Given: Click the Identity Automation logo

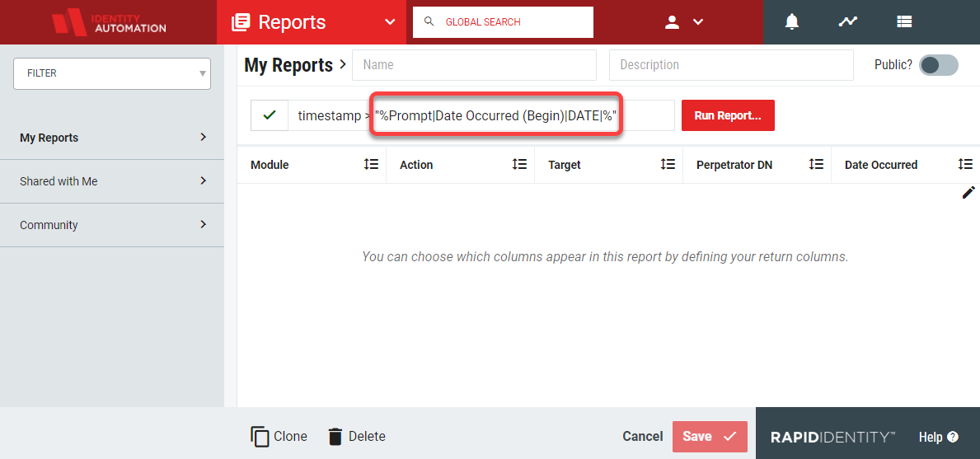Looking at the screenshot, I should (x=109, y=22).
